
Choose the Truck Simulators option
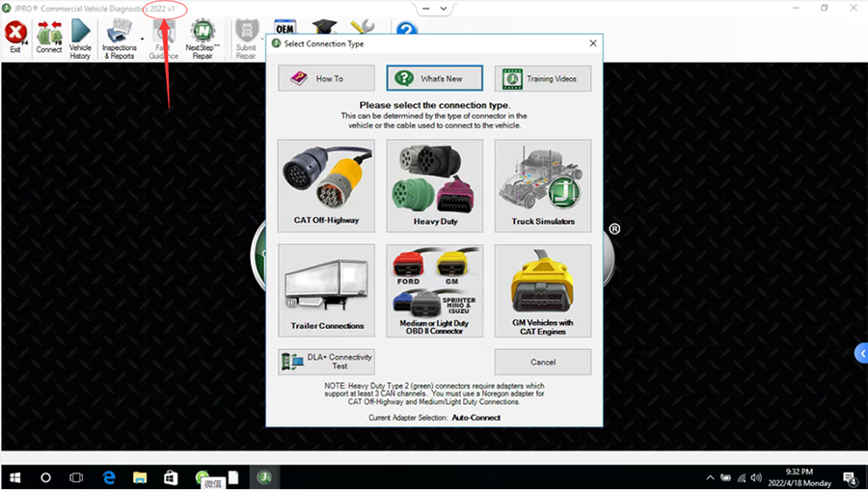(x=542, y=185)
